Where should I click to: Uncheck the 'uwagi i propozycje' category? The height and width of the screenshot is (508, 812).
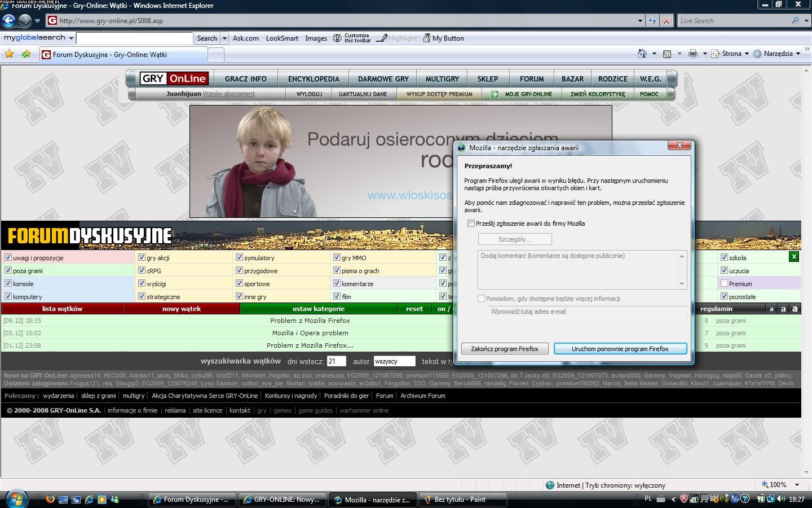pos(8,257)
